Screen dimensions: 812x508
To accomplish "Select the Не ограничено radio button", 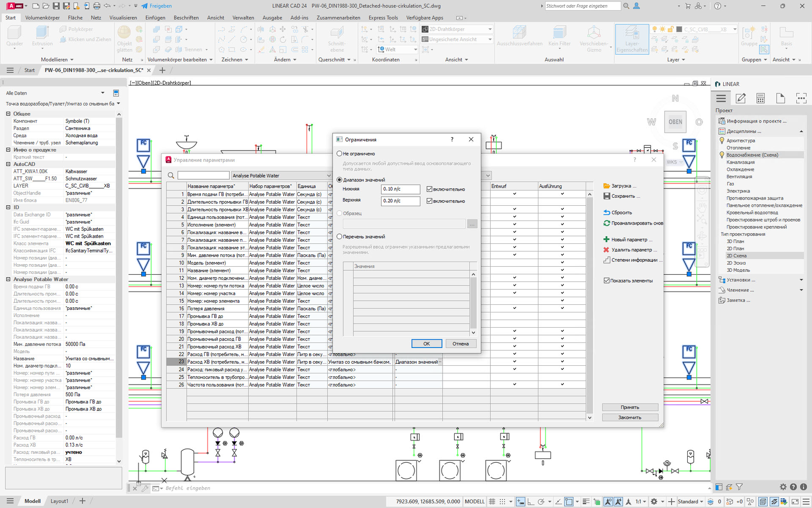I will tap(340, 153).
